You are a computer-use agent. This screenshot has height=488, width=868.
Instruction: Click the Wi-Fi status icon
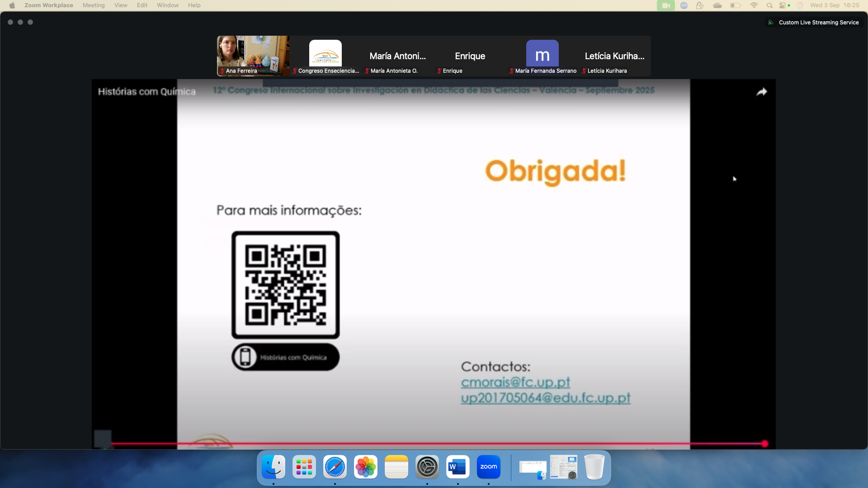point(754,5)
